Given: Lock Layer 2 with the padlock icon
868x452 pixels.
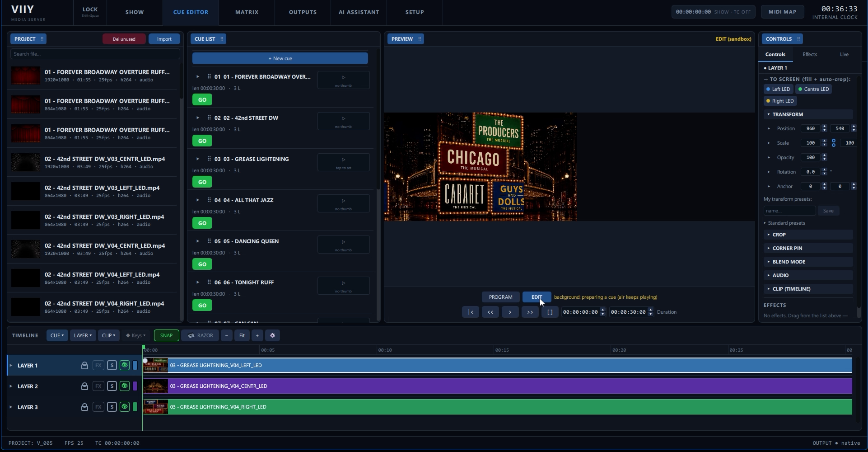Looking at the screenshot, I should [x=84, y=386].
